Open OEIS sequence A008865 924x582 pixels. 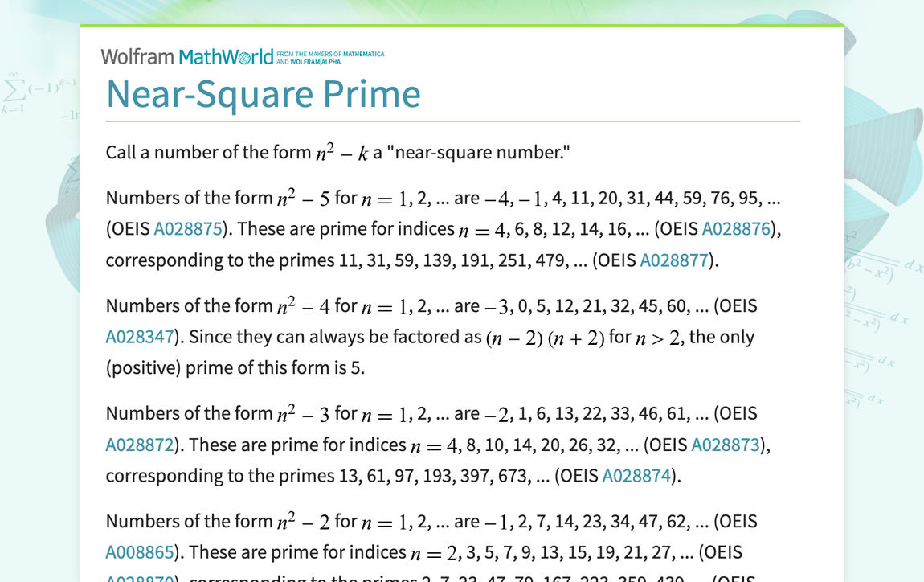pos(139,552)
